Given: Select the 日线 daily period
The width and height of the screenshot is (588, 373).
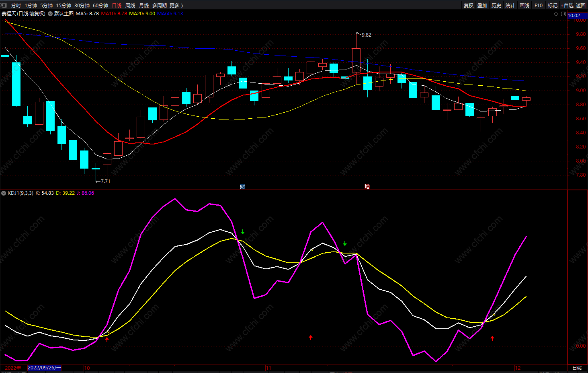Looking at the screenshot, I should point(117,5).
